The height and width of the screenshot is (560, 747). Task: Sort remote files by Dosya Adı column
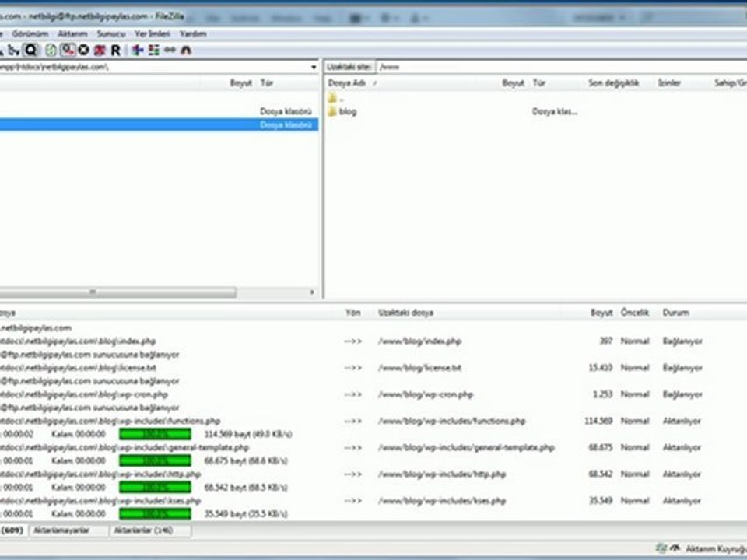(347, 83)
